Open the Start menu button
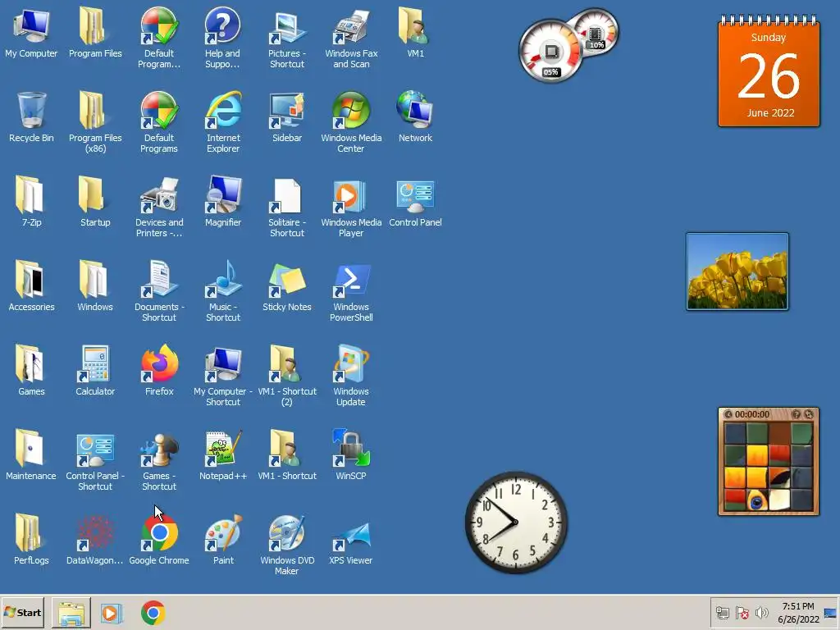 [23, 612]
